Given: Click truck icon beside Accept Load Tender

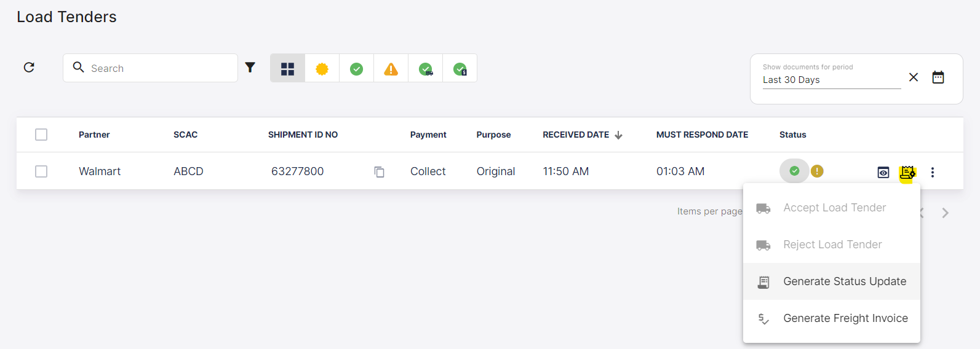Looking at the screenshot, I should coord(763,208).
